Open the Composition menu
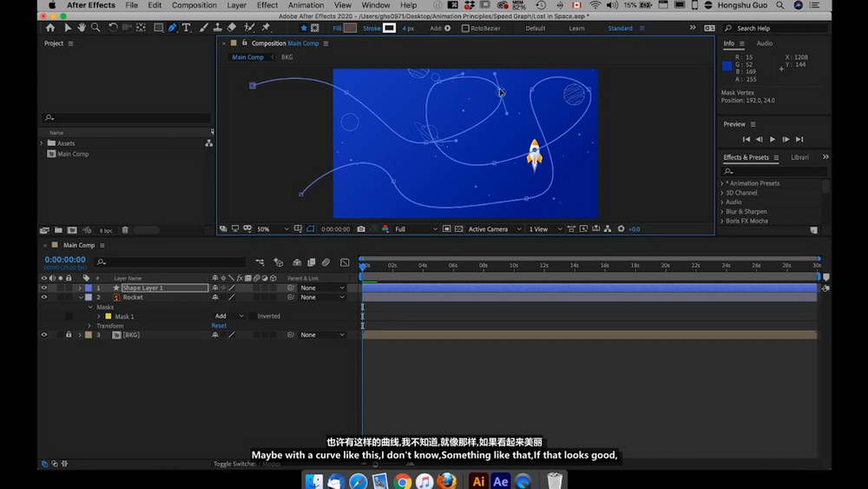 point(194,5)
